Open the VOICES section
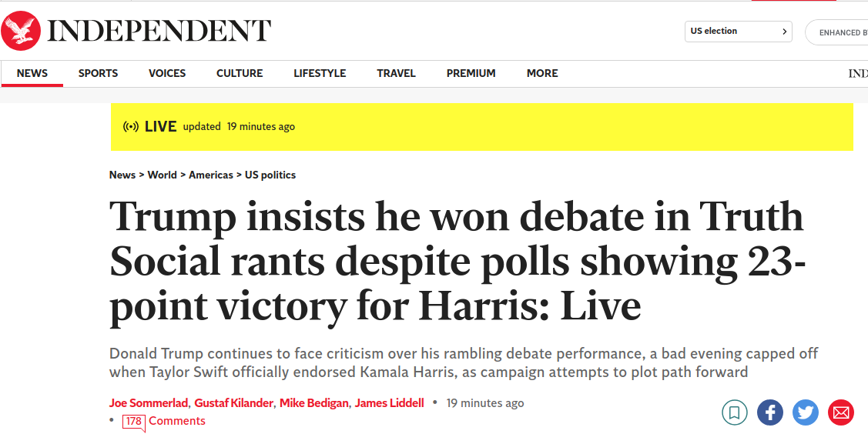Image resolution: width=868 pixels, height=444 pixels. (x=167, y=73)
